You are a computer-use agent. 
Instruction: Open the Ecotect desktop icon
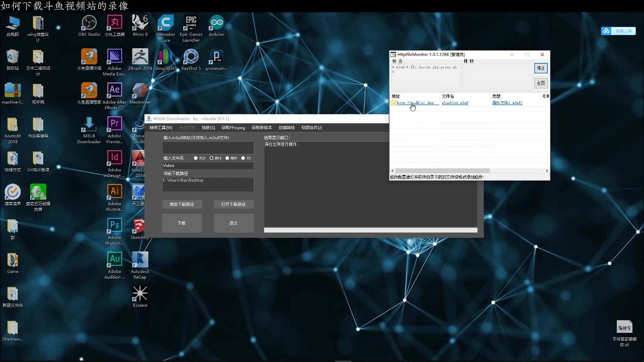point(140,296)
